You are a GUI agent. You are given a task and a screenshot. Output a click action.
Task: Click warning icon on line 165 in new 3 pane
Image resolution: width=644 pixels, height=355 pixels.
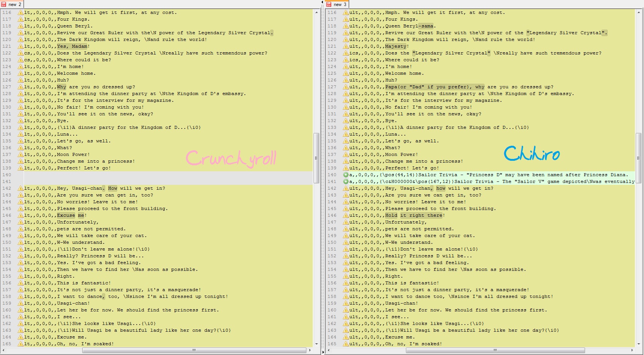(346, 344)
